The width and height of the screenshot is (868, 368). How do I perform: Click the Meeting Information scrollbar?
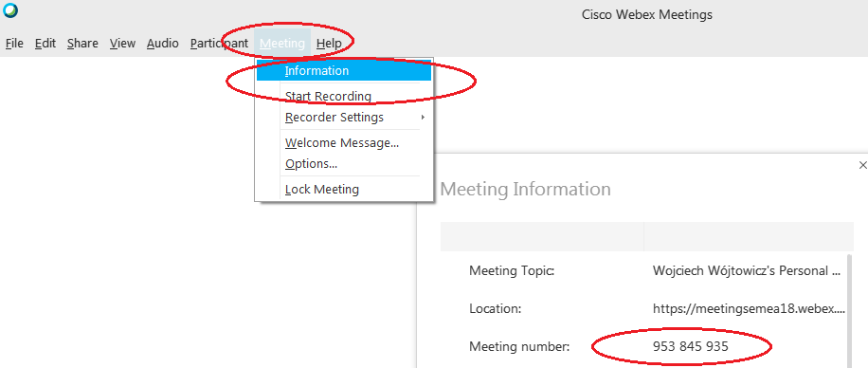pyautogui.click(x=850, y=310)
